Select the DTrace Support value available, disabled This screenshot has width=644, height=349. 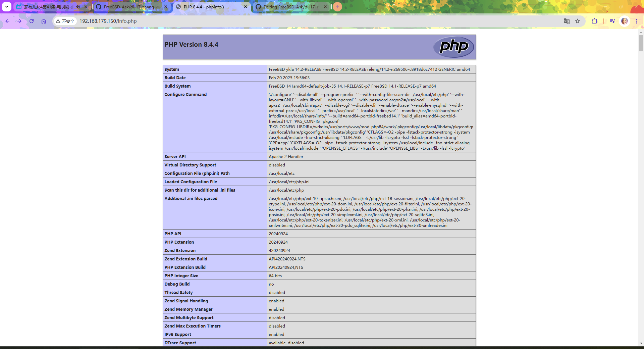[286, 343]
